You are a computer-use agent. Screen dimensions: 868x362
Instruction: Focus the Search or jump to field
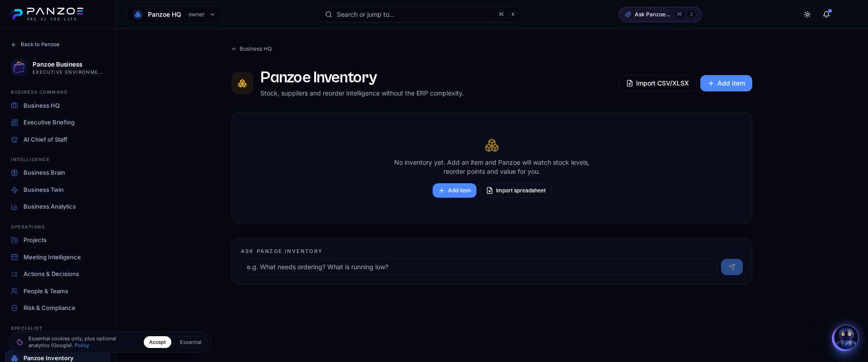[420, 14]
